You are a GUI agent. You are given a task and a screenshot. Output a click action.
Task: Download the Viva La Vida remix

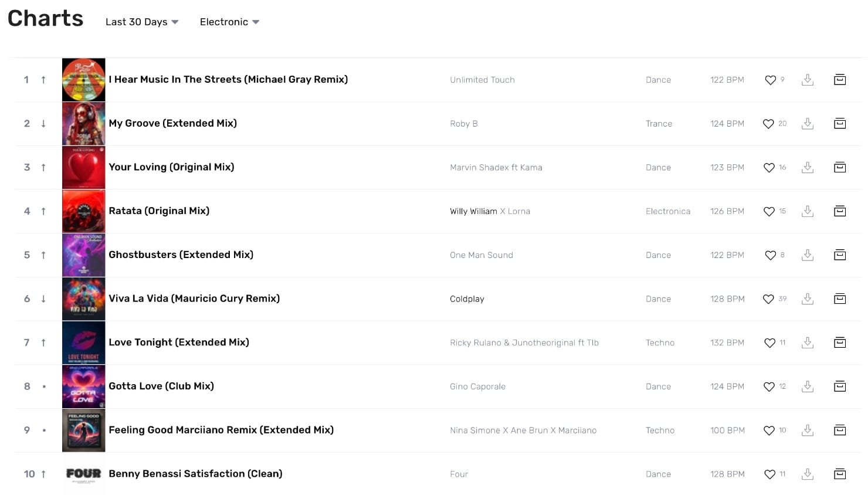coord(807,299)
